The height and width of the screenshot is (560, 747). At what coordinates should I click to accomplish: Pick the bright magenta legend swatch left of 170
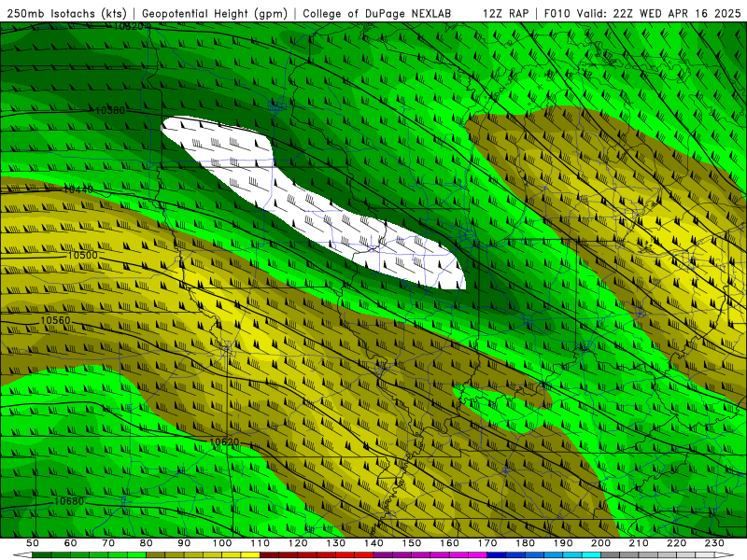(x=477, y=555)
